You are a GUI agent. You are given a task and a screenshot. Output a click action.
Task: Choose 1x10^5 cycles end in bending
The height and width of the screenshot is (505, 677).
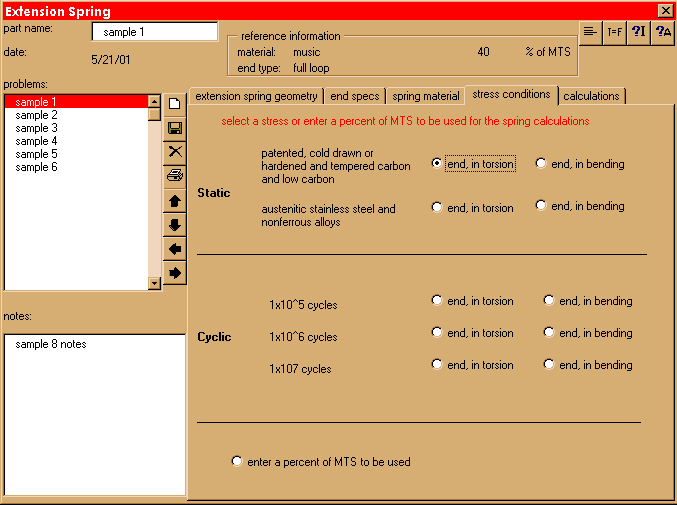(x=549, y=300)
